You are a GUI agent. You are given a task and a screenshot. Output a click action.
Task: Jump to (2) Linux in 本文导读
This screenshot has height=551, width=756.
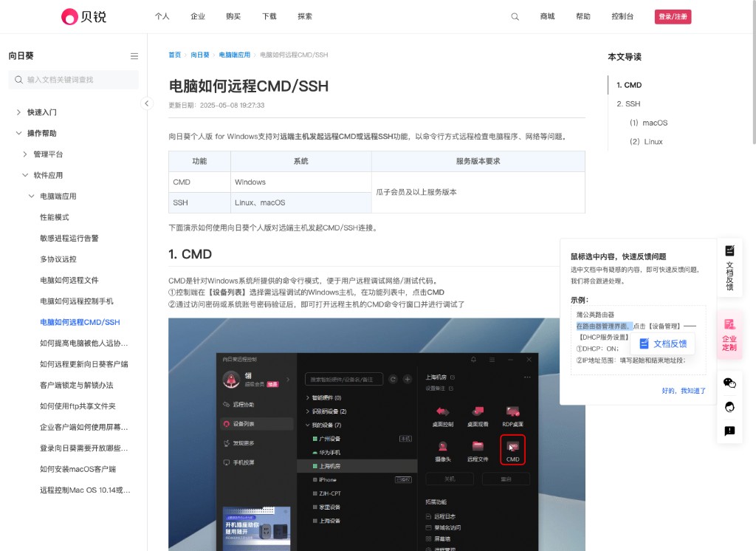(x=646, y=142)
